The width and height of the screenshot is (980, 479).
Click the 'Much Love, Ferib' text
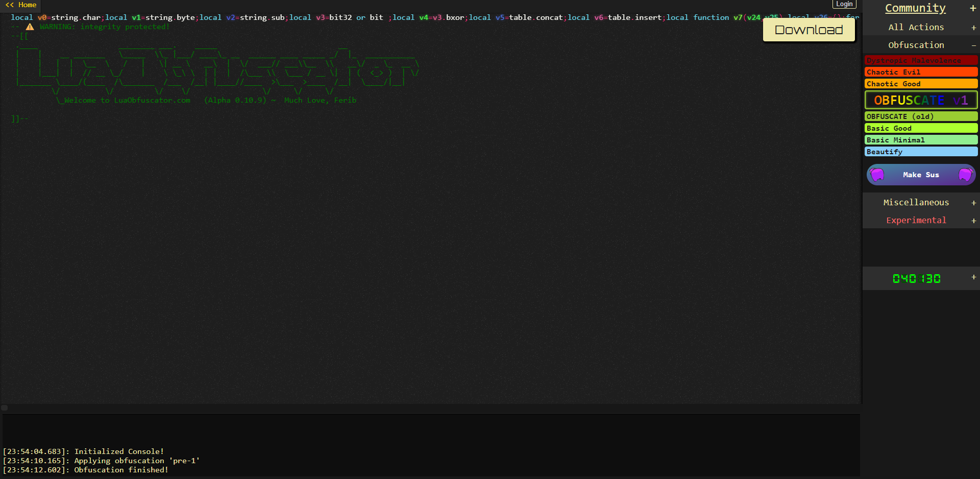(320, 100)
